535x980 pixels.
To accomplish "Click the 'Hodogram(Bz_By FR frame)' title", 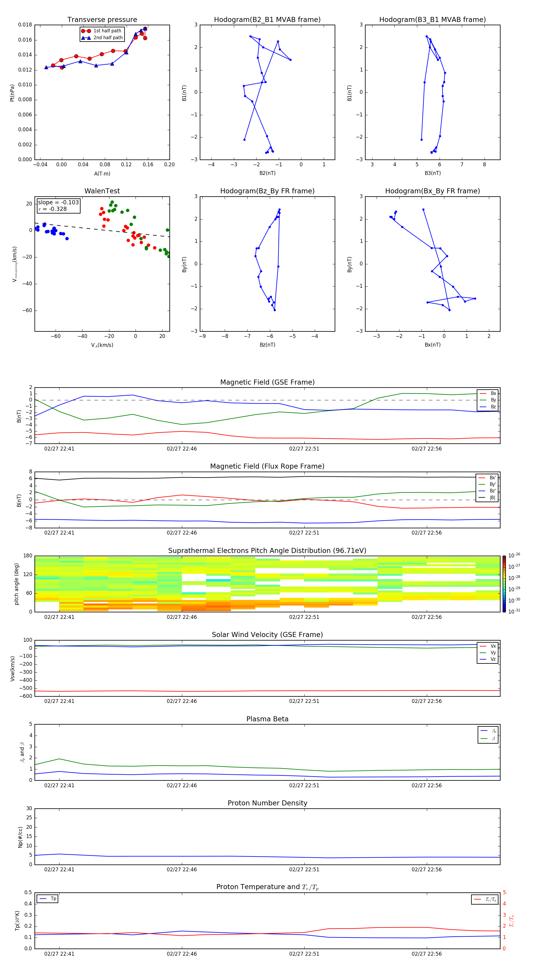I will 267,191.
